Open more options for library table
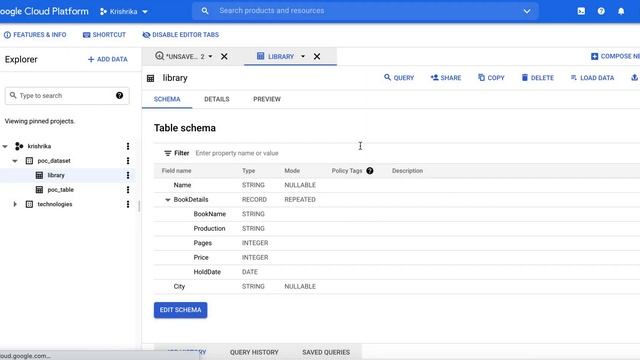640x360 pixels. click(x=128, y=175)
